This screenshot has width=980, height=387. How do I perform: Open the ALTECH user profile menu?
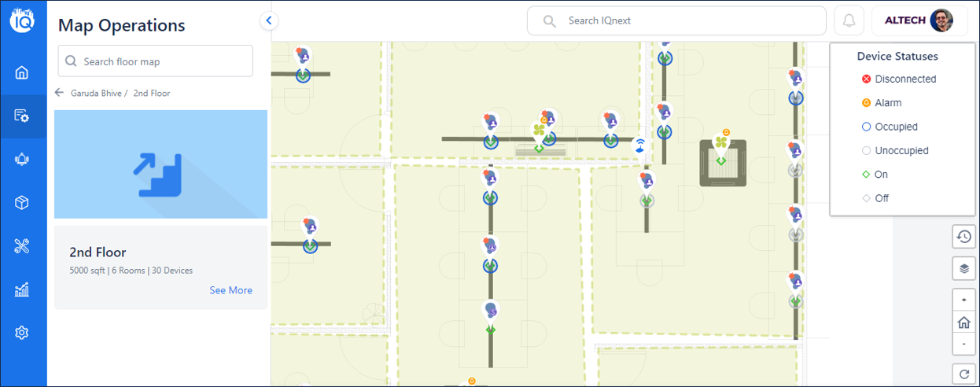(919, 20)
